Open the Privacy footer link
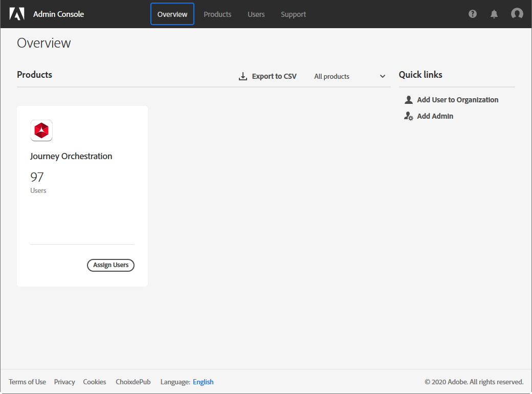Image resolution: width=532 pixels, height=394 pixels. [64, 382]
